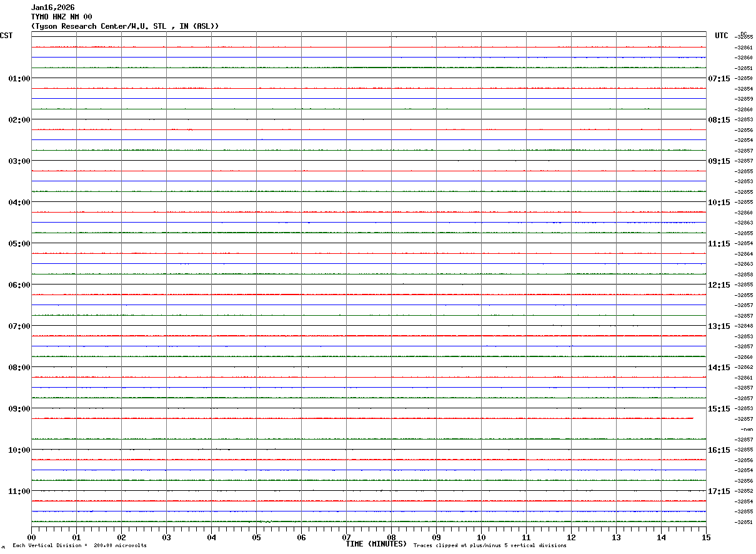Screen dimensions: 756x554
Task: Click minute tick label 13 on x-axis
Action: [616, 537]
